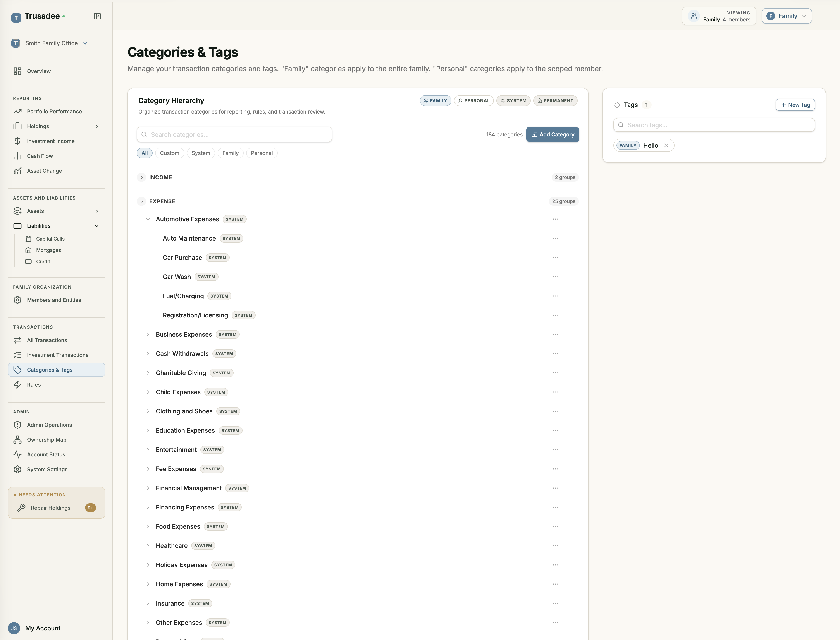Open Mortgages page
840x640 pixels.
tap(48, 250)
